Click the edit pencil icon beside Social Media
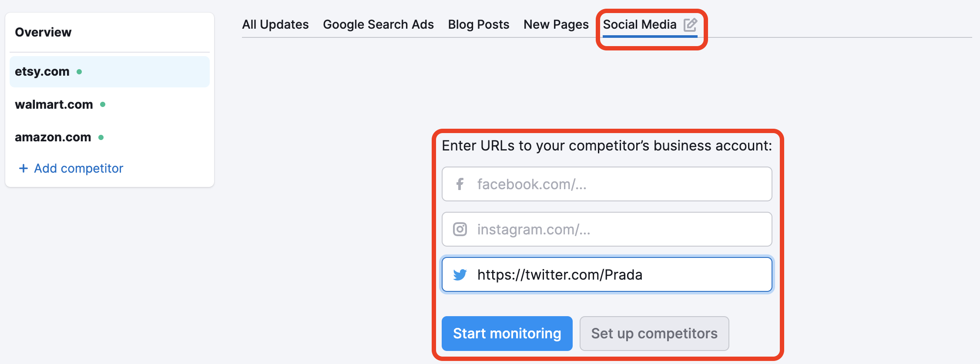 pos(690,25)
